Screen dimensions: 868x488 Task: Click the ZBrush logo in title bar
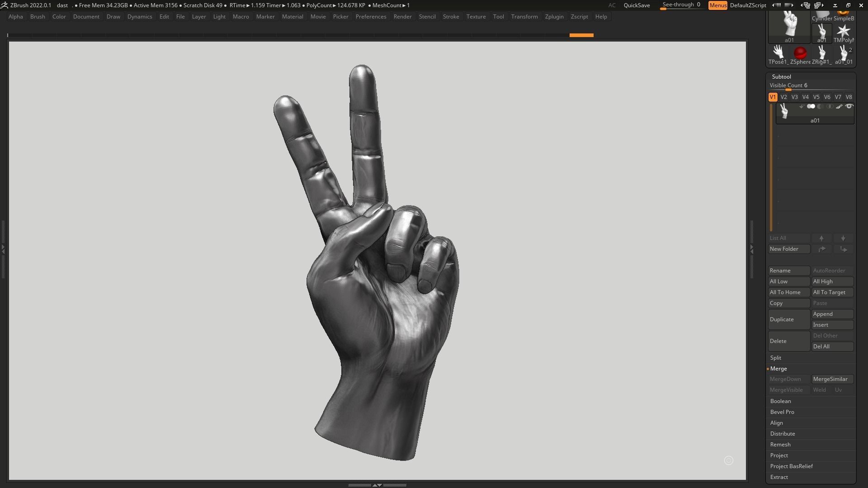4,5
